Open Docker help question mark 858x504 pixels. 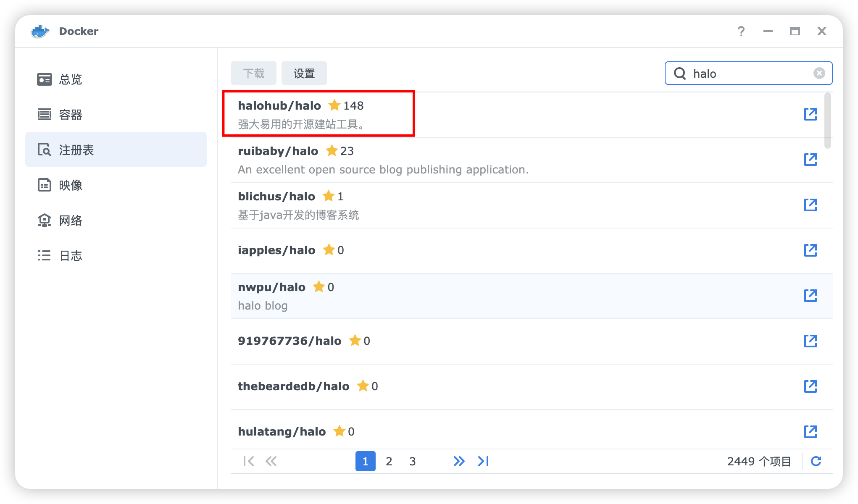click(741, 31)
